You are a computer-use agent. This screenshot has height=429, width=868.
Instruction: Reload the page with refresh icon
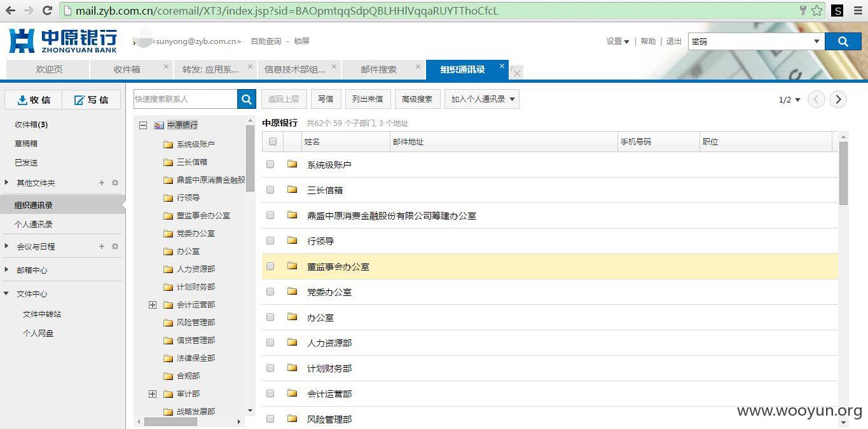[47, 10]
